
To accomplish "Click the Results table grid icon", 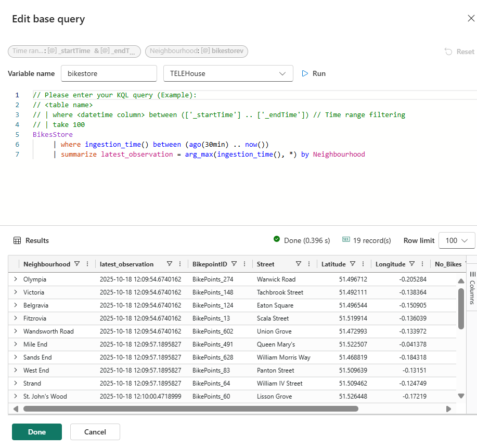I will point(17,241).
